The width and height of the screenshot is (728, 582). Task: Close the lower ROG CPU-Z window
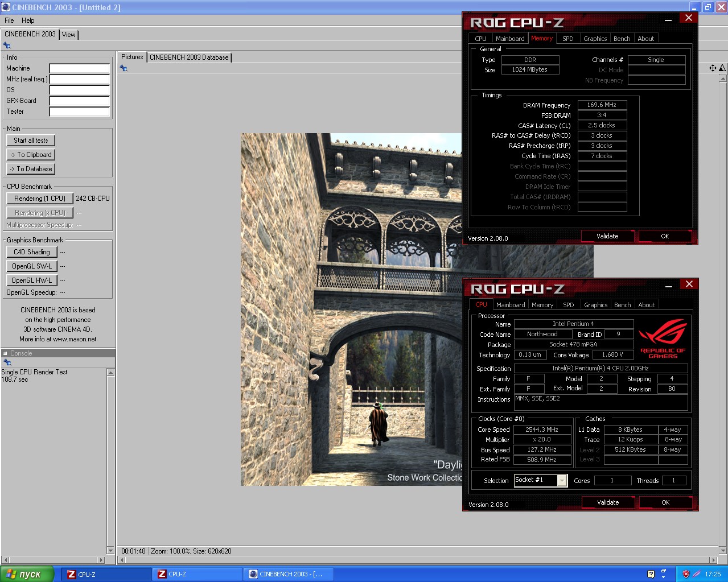[x=689, y=284]
